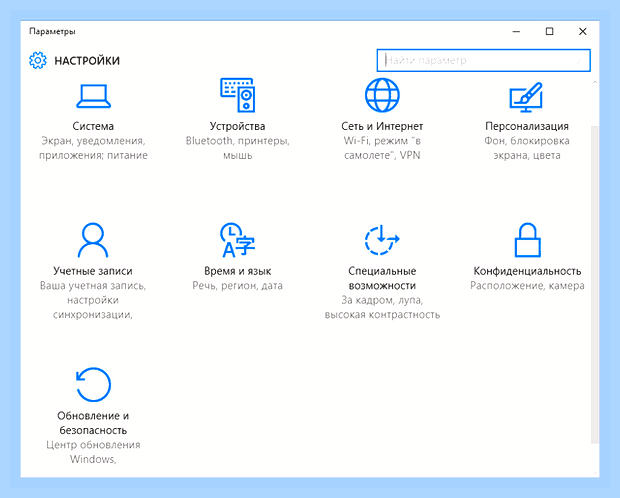Minimize the Параметры window

coord(516,31)
